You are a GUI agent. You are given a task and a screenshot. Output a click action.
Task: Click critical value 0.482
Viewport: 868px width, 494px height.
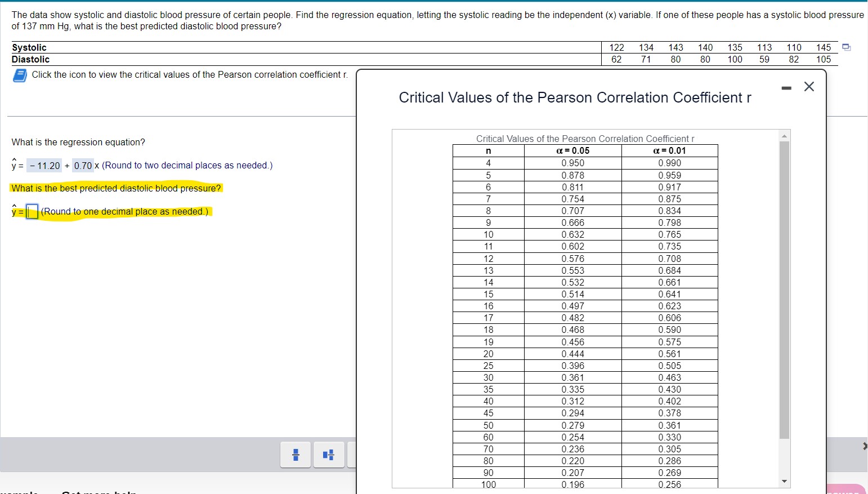pos(573,318)
